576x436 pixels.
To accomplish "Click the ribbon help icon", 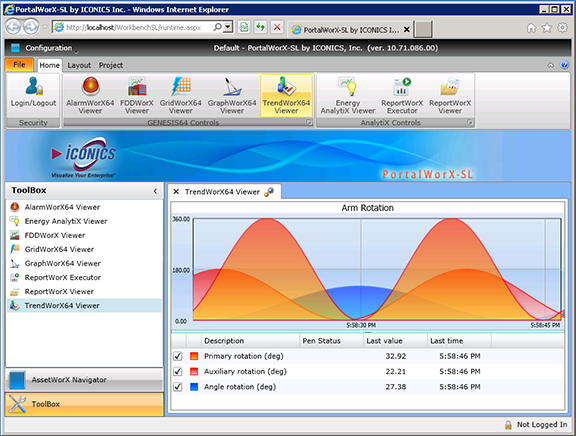I will pos(565,65).
